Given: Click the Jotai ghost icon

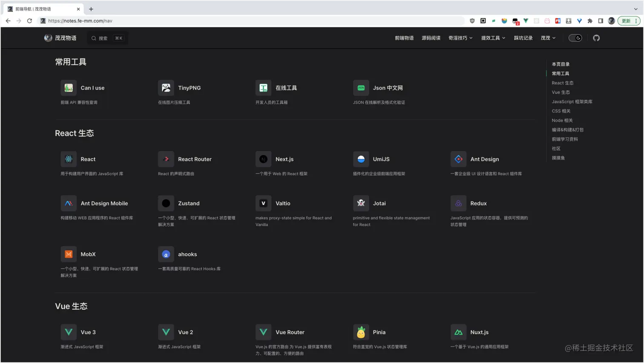Looking at the screenshot, I should [361, 203].
